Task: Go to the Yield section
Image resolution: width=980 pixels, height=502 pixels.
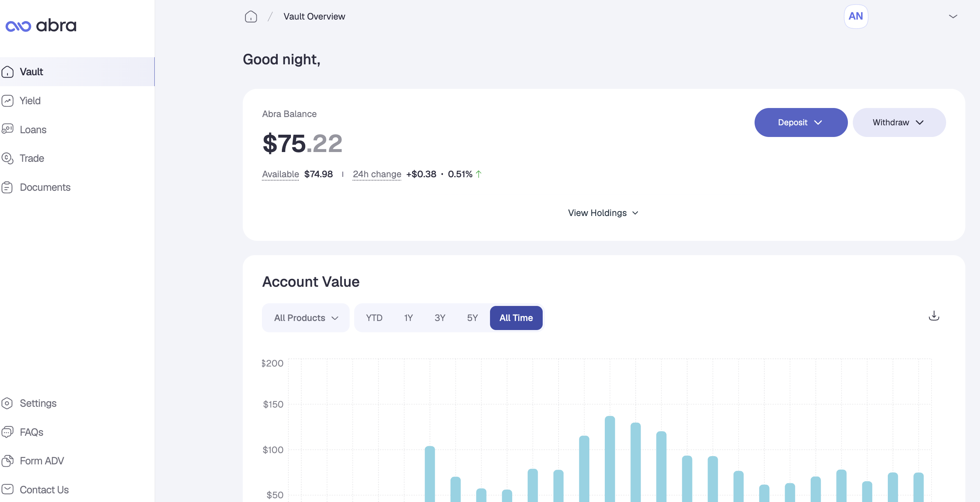Action: (x=77, y=101)
